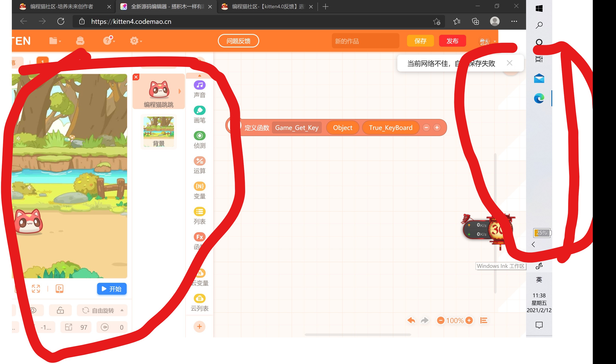Click the Object parameter on the function block

(342, 128)
